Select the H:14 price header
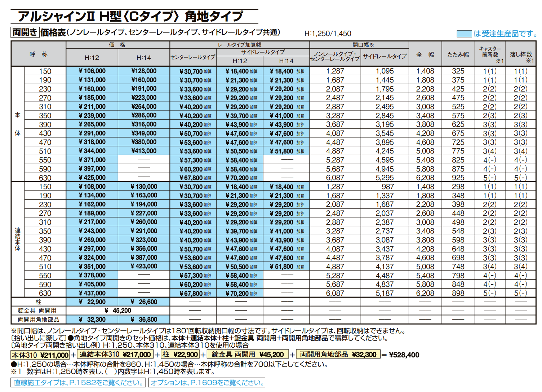 [x=144, y=57]
